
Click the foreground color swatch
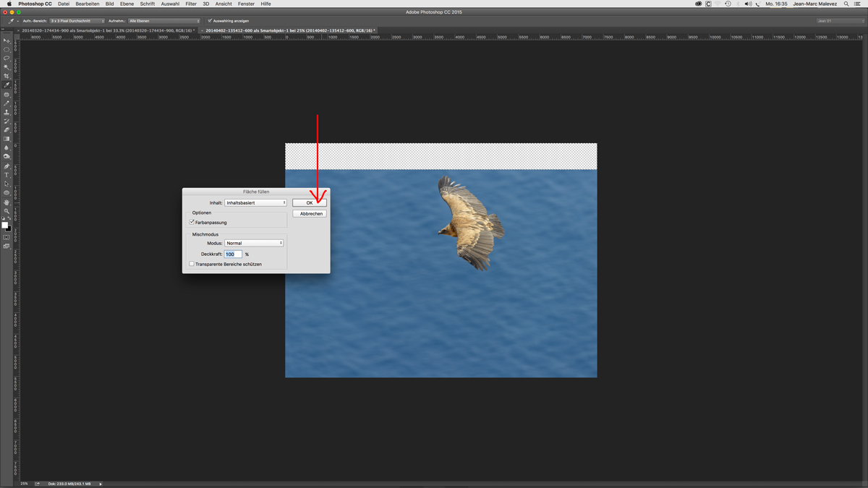click(4, 225)
